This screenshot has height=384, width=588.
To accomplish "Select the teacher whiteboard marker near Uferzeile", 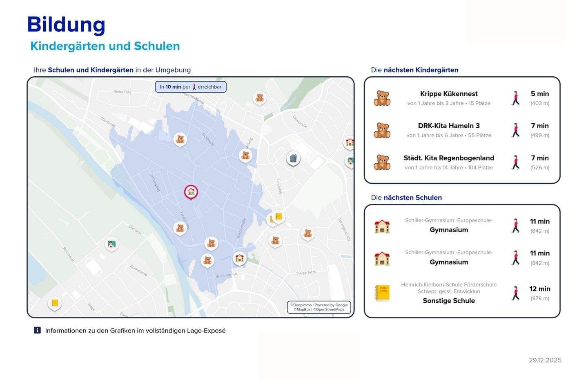I will tap(111, 244).
